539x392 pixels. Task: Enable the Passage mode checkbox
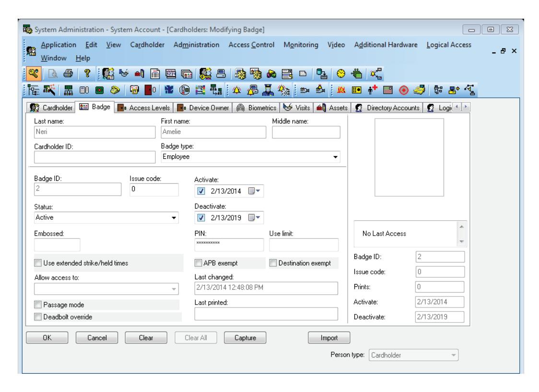coord(38,305)
